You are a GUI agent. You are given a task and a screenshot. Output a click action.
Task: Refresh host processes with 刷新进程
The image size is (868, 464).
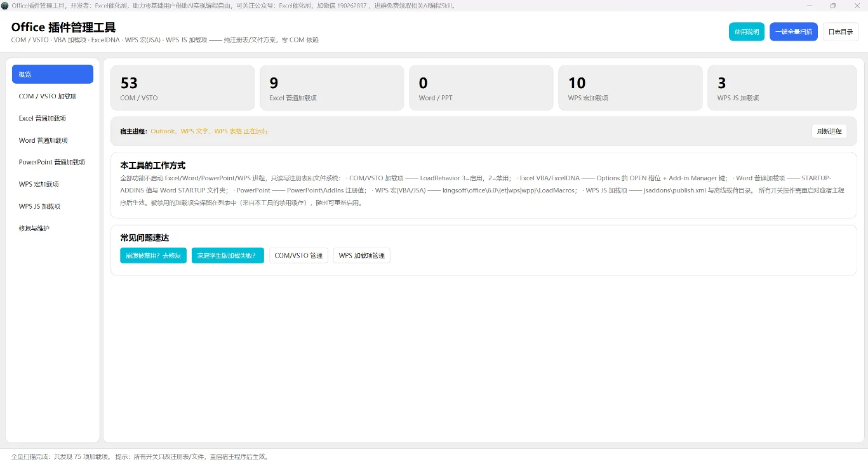[x=829, y=131]
